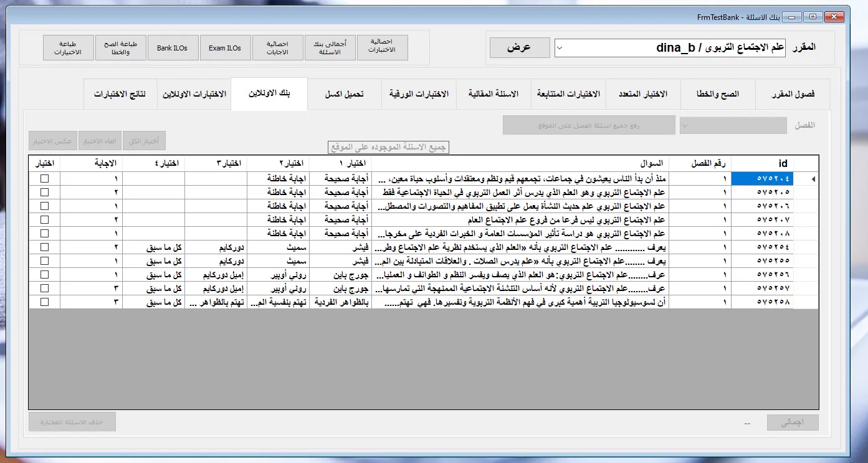Click the اجابة خاطئة cell in row ٥٧٥٢٠٧
Viewport: 868px width, 463px height.
(278, 220)
